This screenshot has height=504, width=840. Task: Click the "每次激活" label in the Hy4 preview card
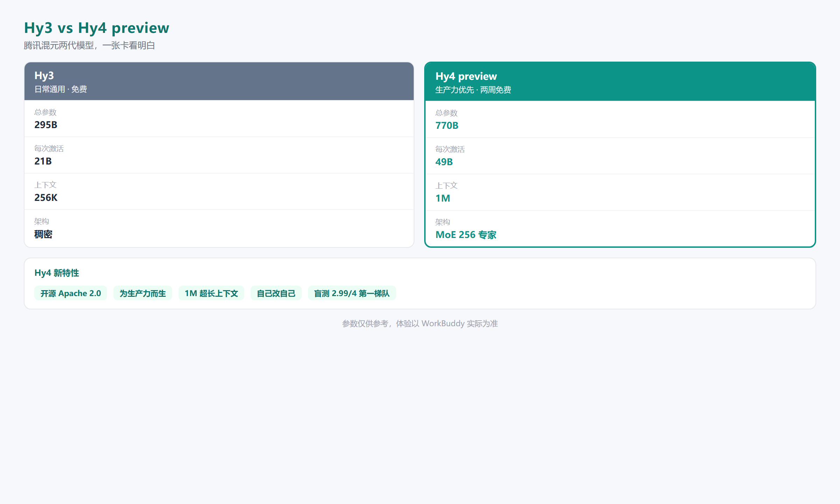450,149
